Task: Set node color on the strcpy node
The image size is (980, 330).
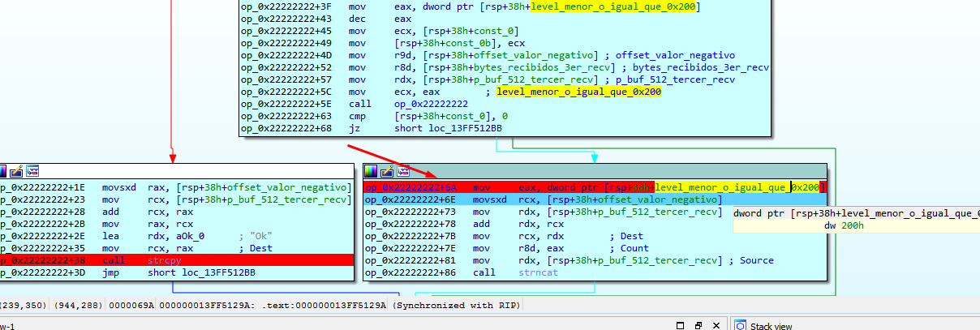Action: tap(2, 171)
